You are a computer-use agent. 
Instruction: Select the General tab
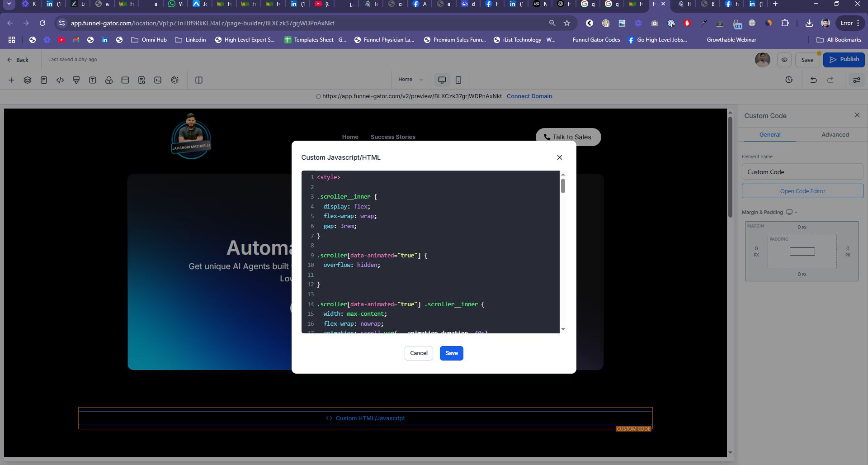[769, 135]
